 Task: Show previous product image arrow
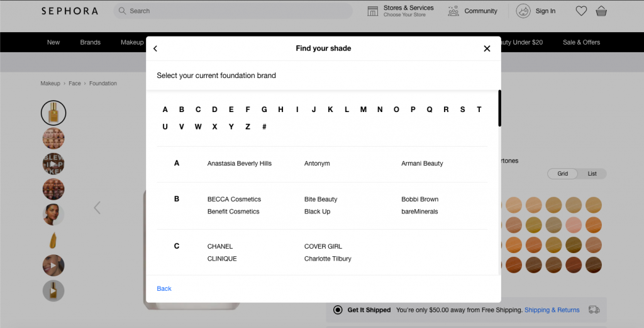(97, 208)
